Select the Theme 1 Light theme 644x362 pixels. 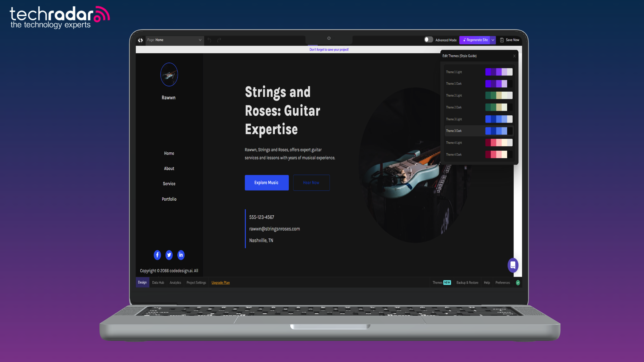coord(479,72)
